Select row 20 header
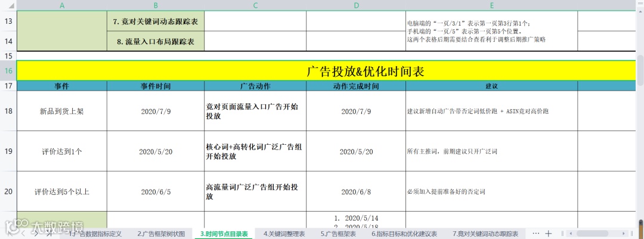The width and height of the screenshot is (644, 239). click(x=8, y=191)
